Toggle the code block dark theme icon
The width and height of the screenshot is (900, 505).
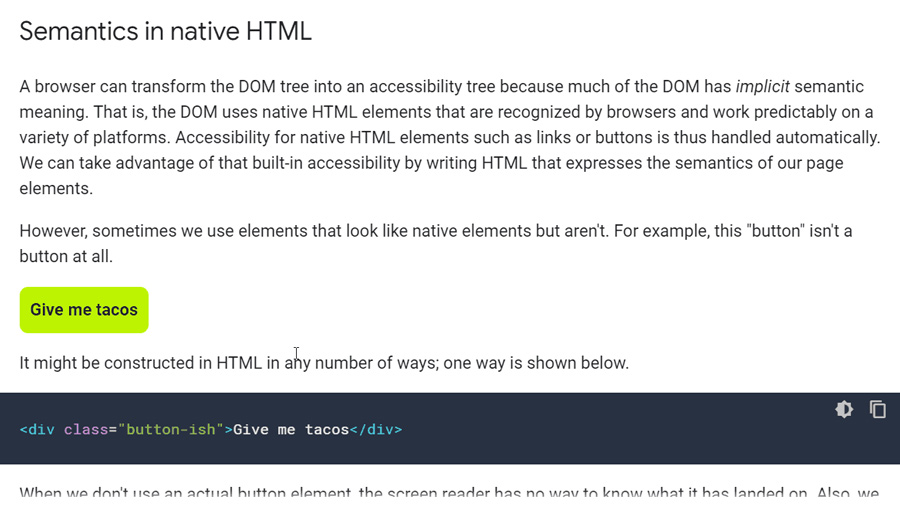(844, 409)
